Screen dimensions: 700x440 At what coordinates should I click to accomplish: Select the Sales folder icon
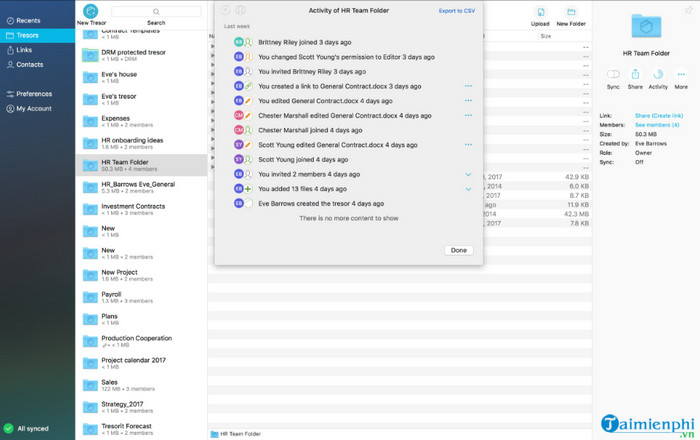pos(90,385)
